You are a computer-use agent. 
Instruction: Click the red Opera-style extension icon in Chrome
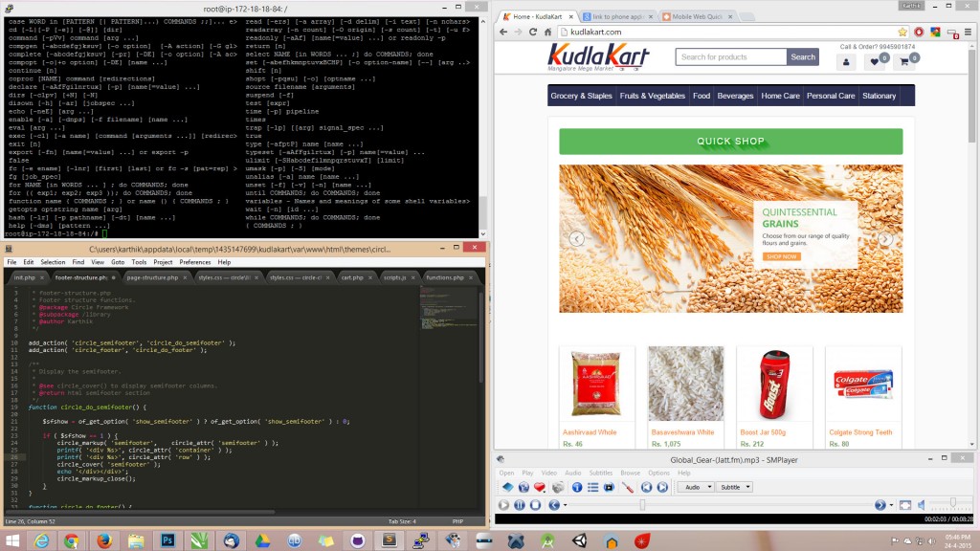coord(919,32)
